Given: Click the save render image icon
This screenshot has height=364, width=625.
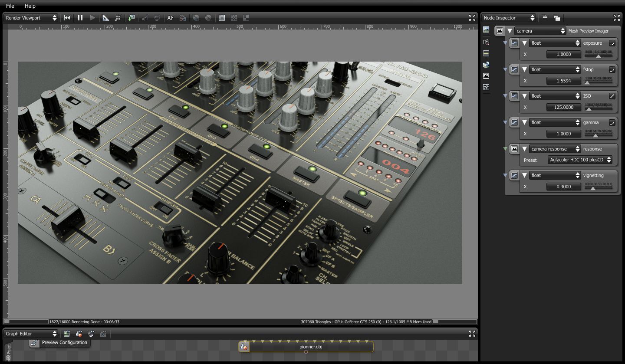Looking at the screenshot, I should tap(132, 18).
